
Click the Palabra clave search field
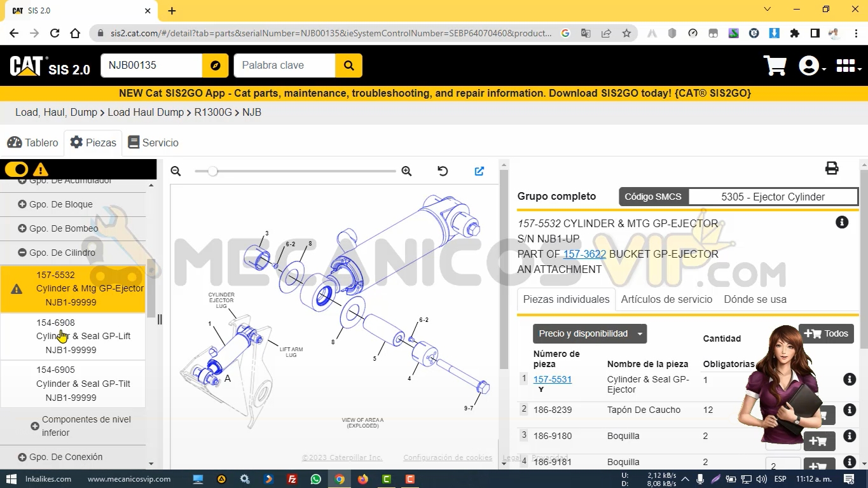coord(284,66)
